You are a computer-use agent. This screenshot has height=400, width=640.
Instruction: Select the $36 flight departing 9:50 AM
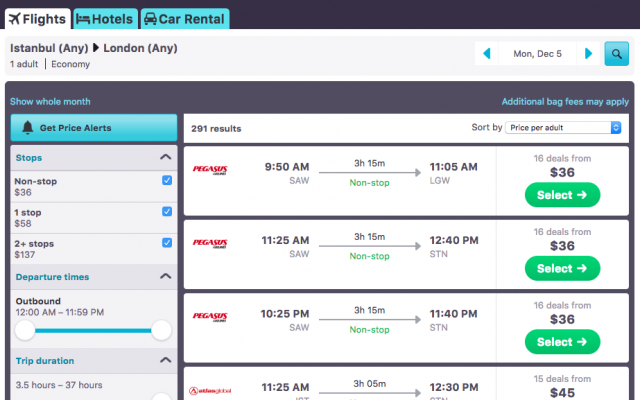point(562,194)
